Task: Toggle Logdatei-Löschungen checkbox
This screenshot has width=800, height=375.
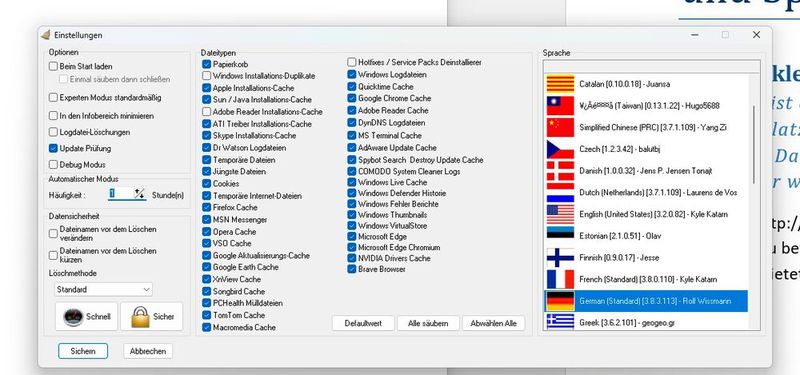Action: click(53, 132)
